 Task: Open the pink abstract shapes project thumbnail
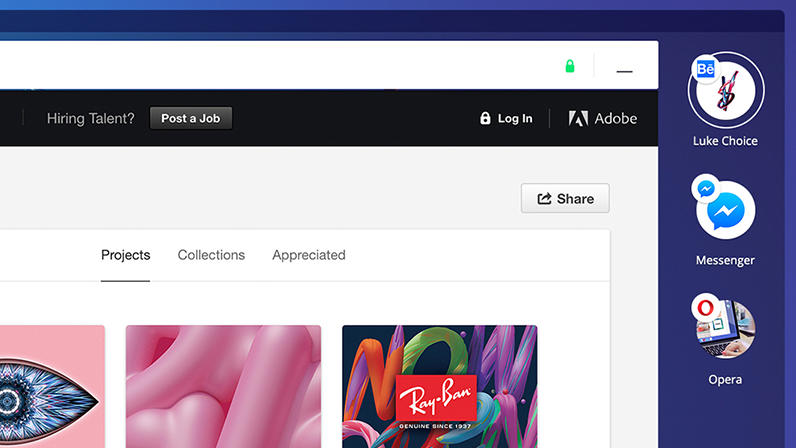(223, 386)
